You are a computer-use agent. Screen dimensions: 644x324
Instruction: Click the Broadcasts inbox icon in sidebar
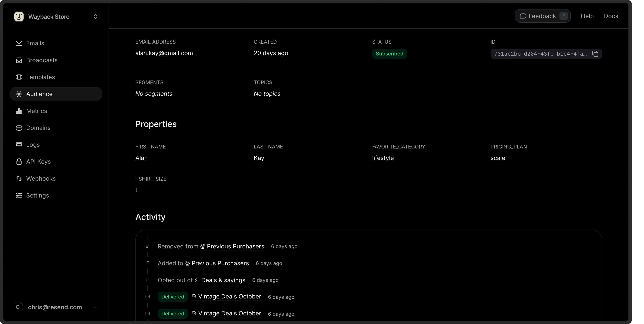(x=19, y=60)
